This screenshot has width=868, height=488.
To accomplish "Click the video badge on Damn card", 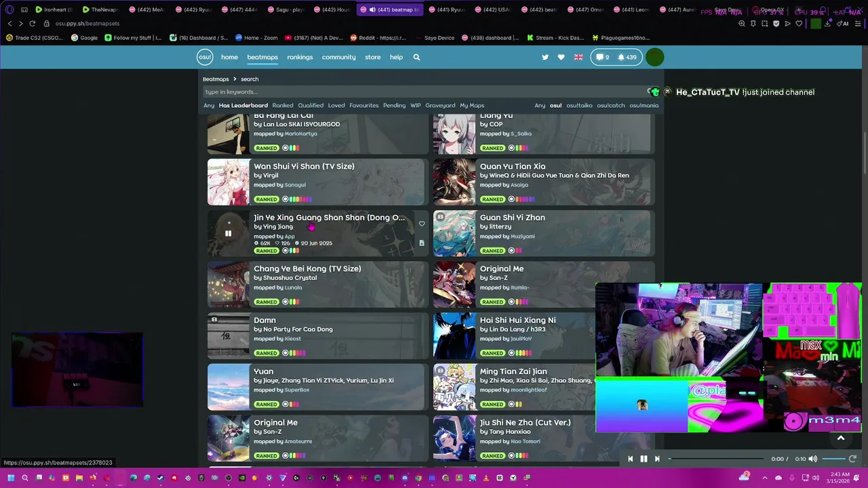I will tap(214, 320).
